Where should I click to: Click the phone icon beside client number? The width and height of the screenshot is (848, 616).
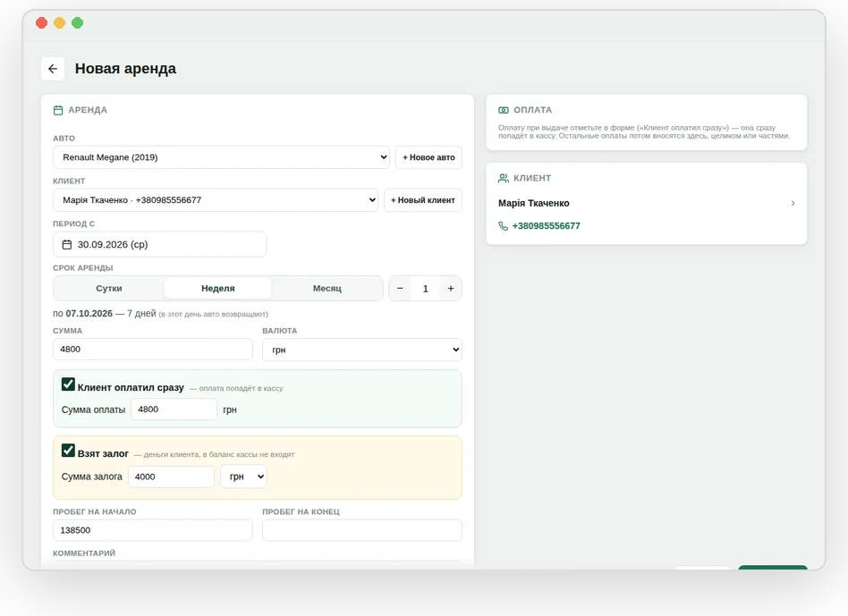click(x=503, y=226)
